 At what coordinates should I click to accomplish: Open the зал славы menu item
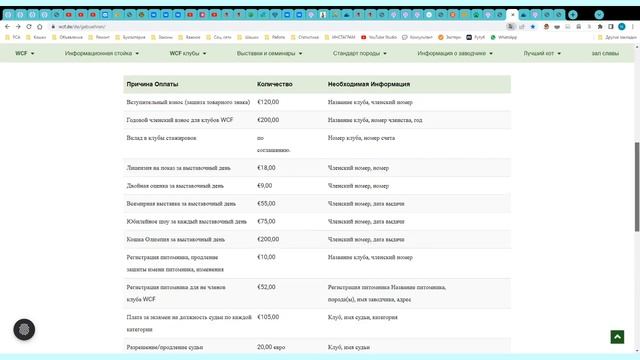[605, 53]
